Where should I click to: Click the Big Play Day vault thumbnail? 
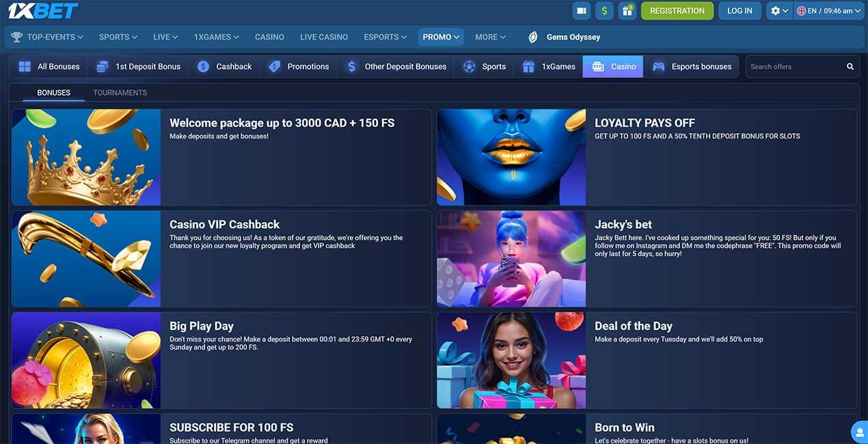(x=86, y=361)
